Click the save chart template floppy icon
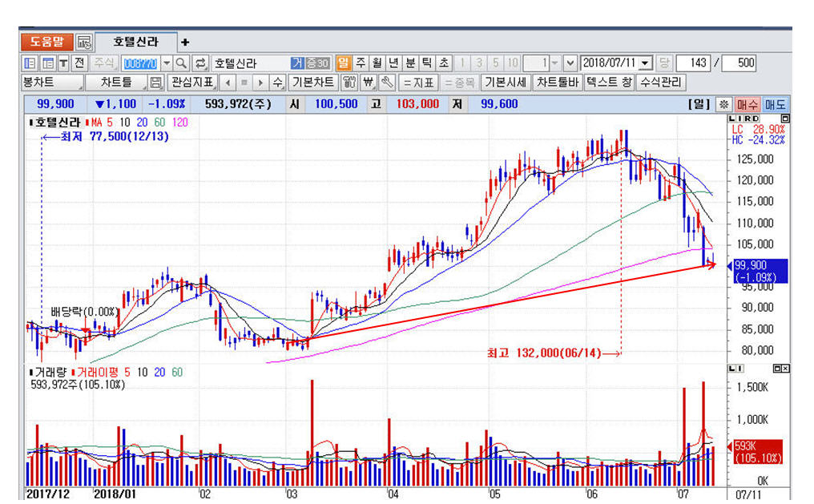Image resolution: width=814 pixels, height=504 pixels. (x=156, y=83)
